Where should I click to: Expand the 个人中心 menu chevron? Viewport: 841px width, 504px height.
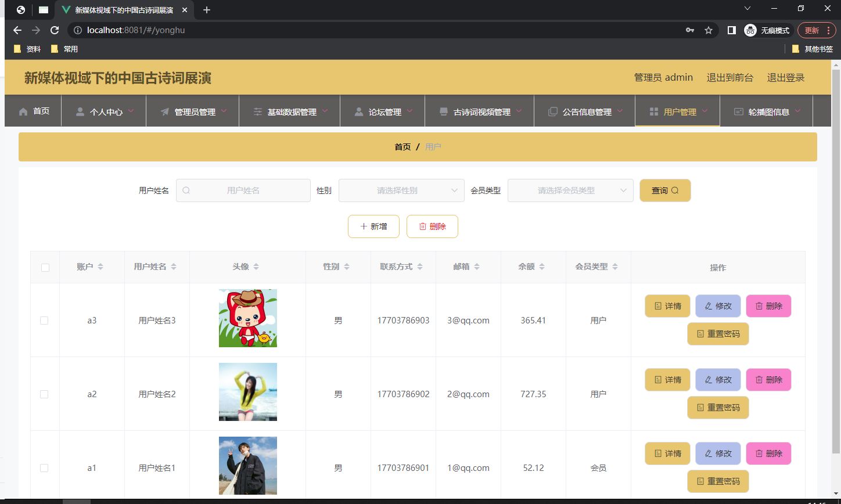[x=130, y=111]
